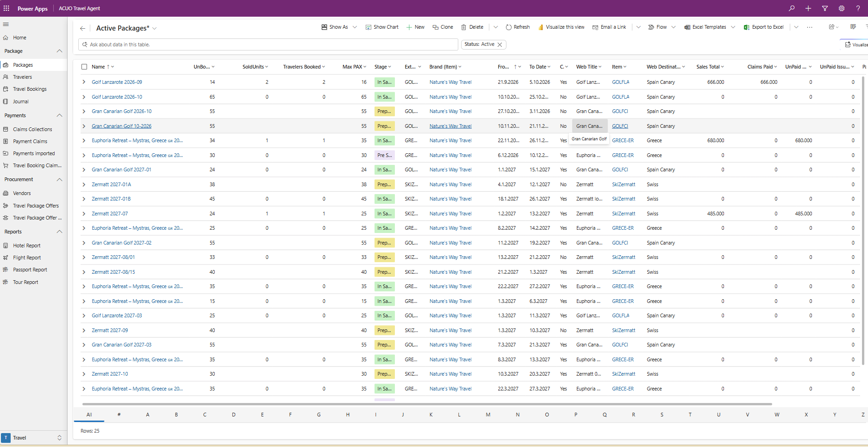Collapse the Package section in the sidebar
Viewport: 868px width, 447px height.
tap(59, 51)
